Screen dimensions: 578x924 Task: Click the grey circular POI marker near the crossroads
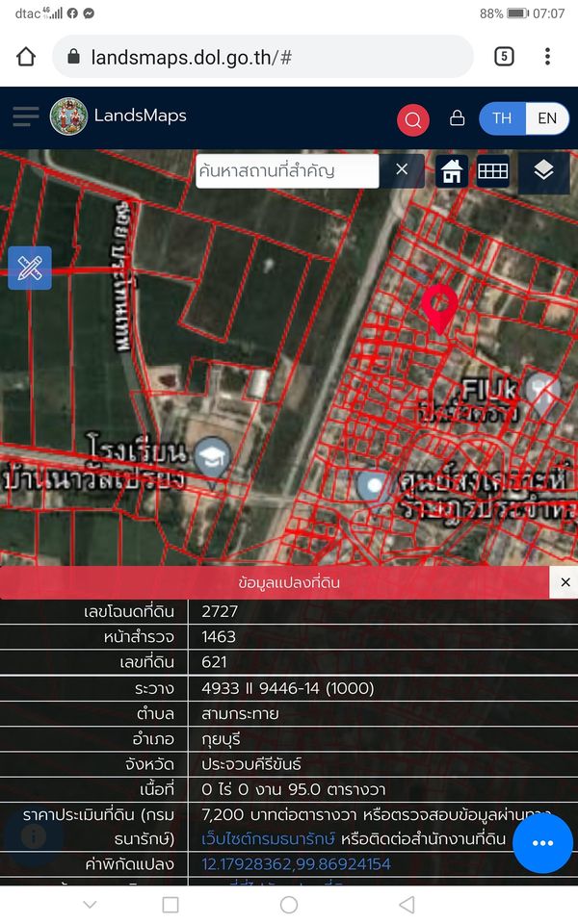(x=375, y=487)
